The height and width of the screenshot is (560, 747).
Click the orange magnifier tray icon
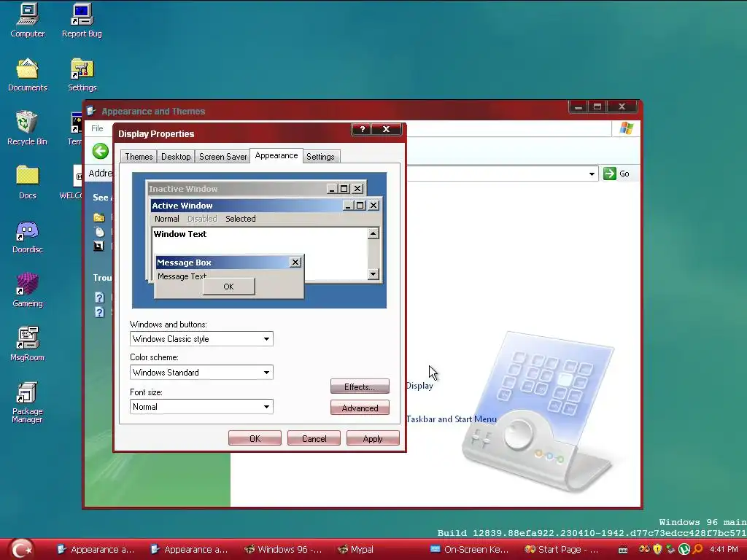pyautogui.click(x=698, y=550)
